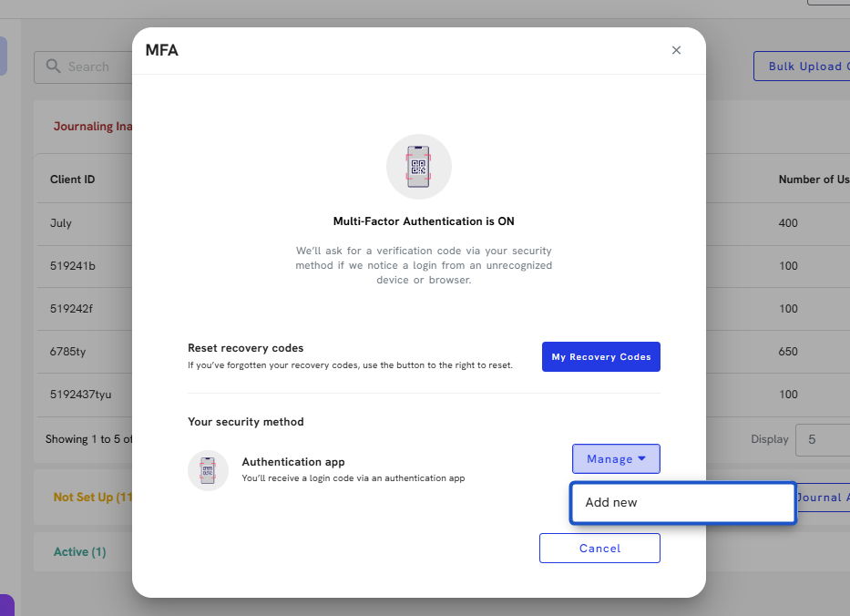Viewport: 850px width, 616px height.
Task: Click the Bulk Upload button
Action: (802, 67)
